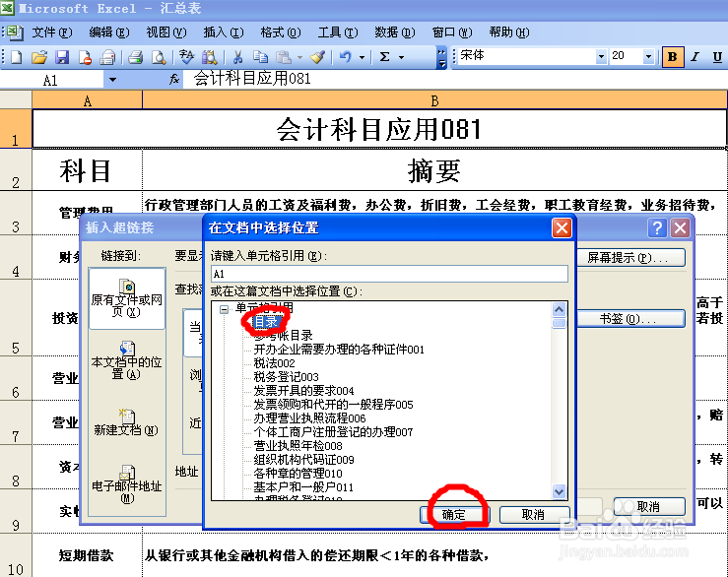Click column B header

[434, 100]
